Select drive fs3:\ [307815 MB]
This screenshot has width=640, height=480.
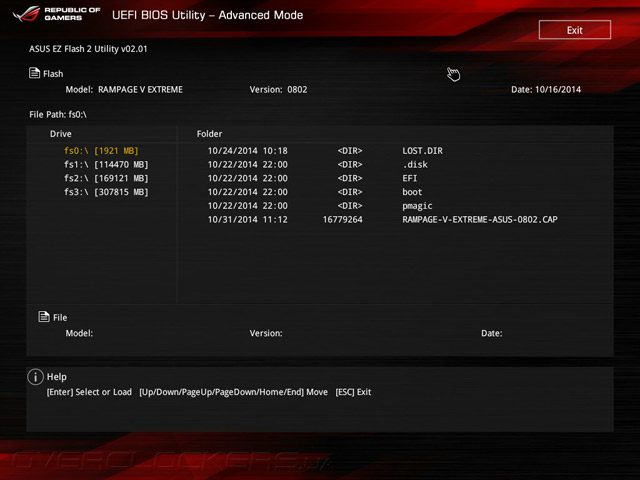point(106,192)
